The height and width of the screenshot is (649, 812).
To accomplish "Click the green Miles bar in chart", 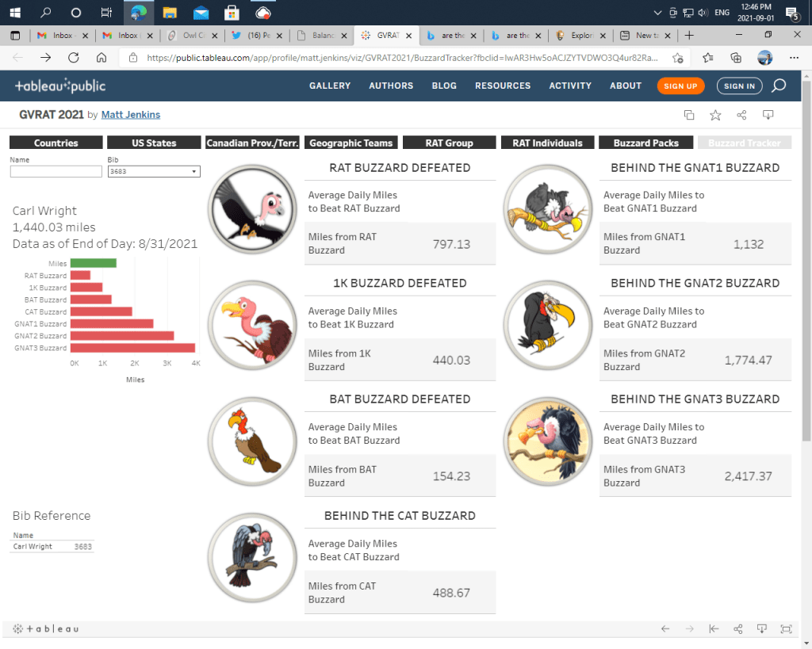I will pos(94,264).
